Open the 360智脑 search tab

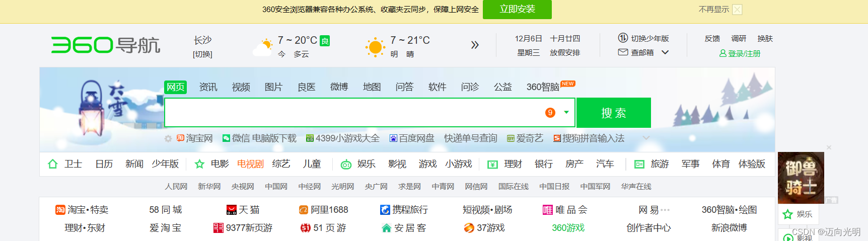click(543, 87)
